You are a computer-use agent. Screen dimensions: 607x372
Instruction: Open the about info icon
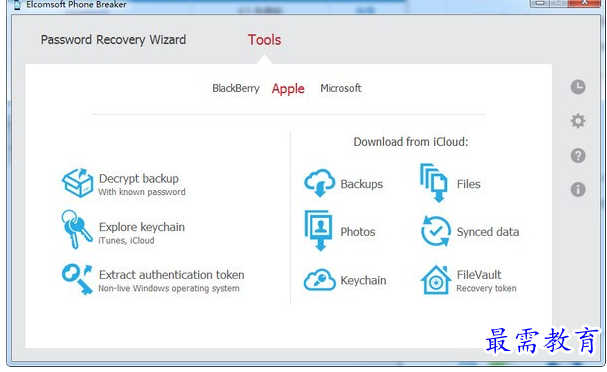pos(578,190)
